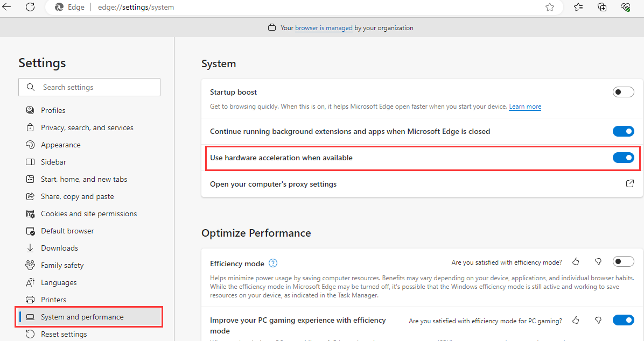Turn on the Efficiency mode toggle

pos(623,262)
